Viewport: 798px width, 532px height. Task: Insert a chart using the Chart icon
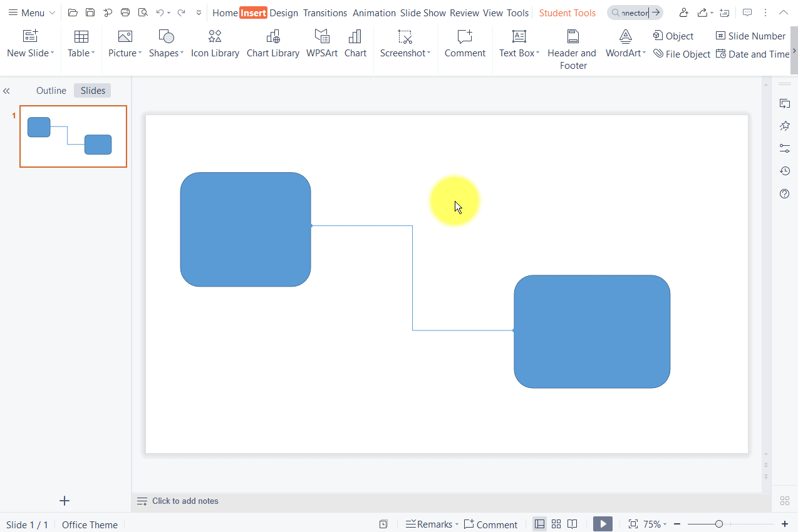(355, 44)
